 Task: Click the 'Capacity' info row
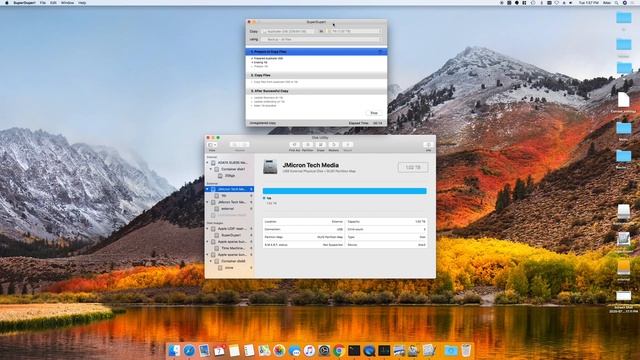click(x=386, y=222)
